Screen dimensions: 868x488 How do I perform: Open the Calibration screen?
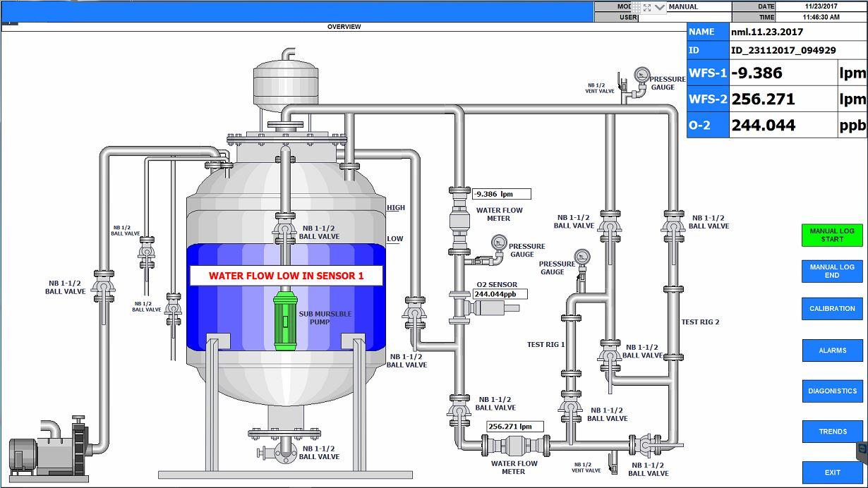(832, 309)
